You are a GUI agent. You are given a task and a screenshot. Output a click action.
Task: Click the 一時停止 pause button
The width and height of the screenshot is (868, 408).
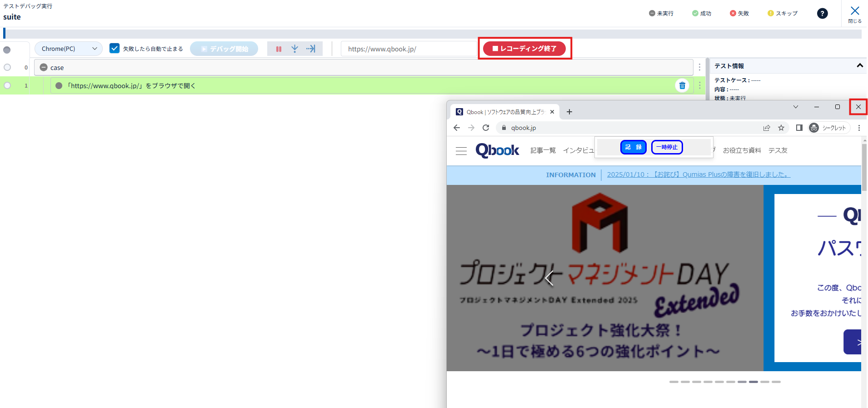[667, 147]
